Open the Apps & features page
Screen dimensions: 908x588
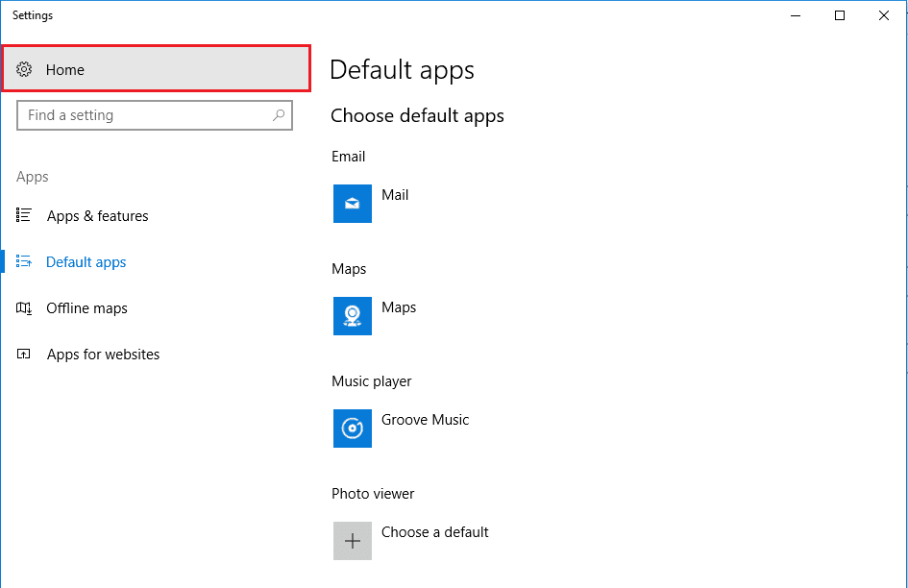click(x=98, y=216)
